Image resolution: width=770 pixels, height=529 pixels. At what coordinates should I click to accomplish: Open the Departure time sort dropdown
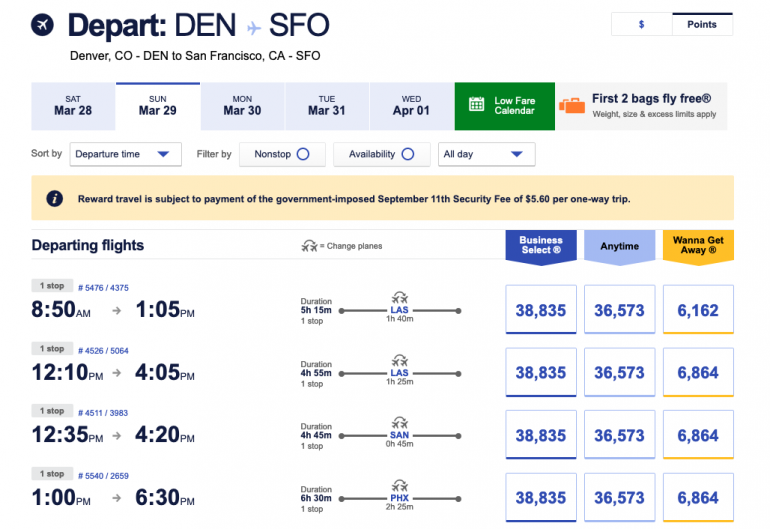coord(126,154)
